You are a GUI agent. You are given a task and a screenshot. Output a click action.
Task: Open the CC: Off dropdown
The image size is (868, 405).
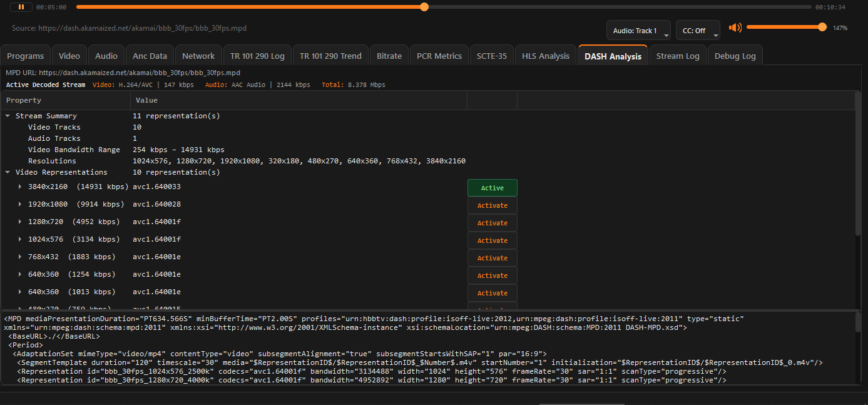point(697,31)
